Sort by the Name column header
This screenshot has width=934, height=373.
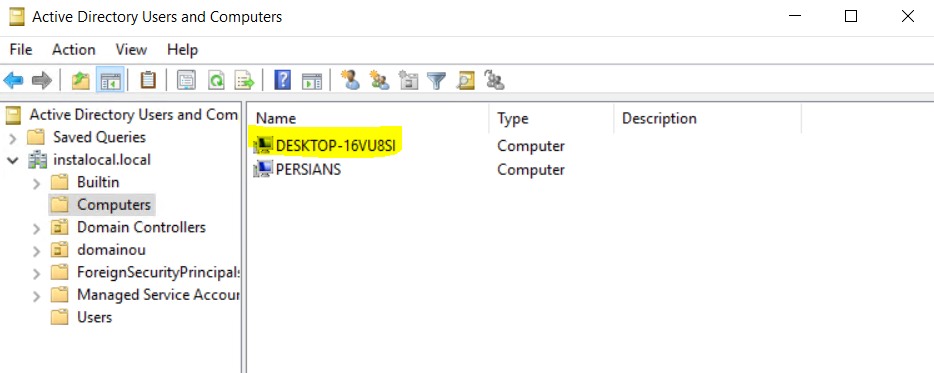pyautogui.click(x=368, y=118)
